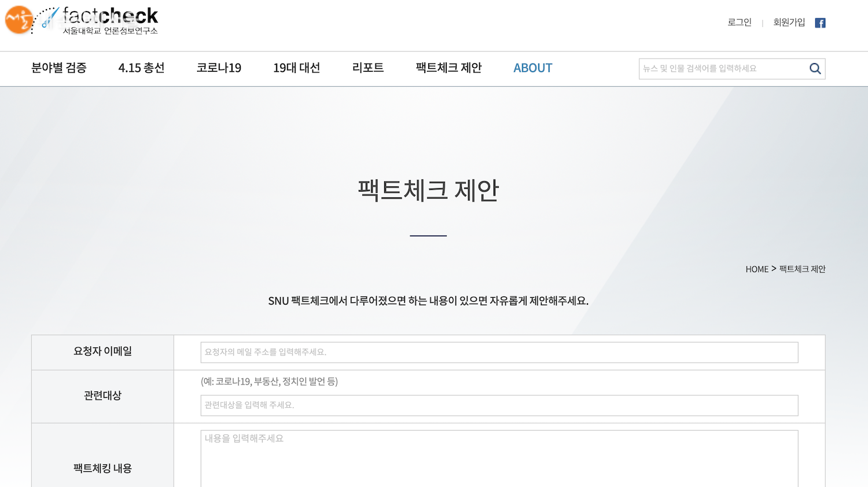Focus the news and people search box
Screen dimensions: 868x487
pos(722,69)
